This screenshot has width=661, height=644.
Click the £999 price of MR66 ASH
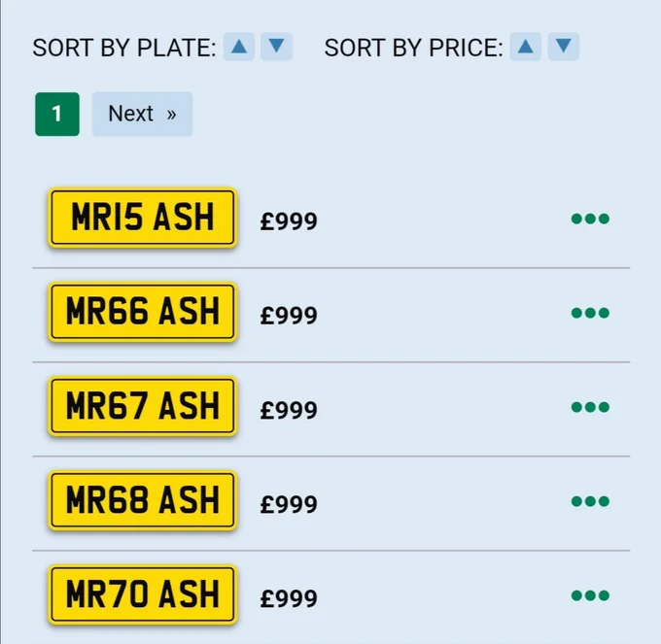[289, 316]
